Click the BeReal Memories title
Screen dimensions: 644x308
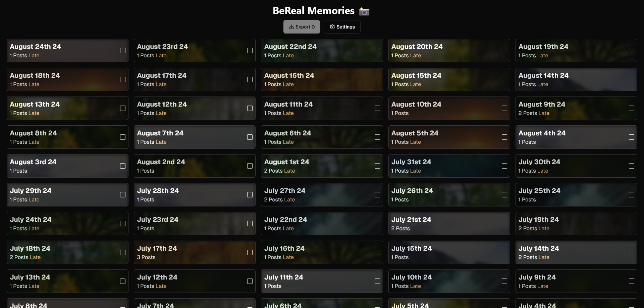point(313,10)
